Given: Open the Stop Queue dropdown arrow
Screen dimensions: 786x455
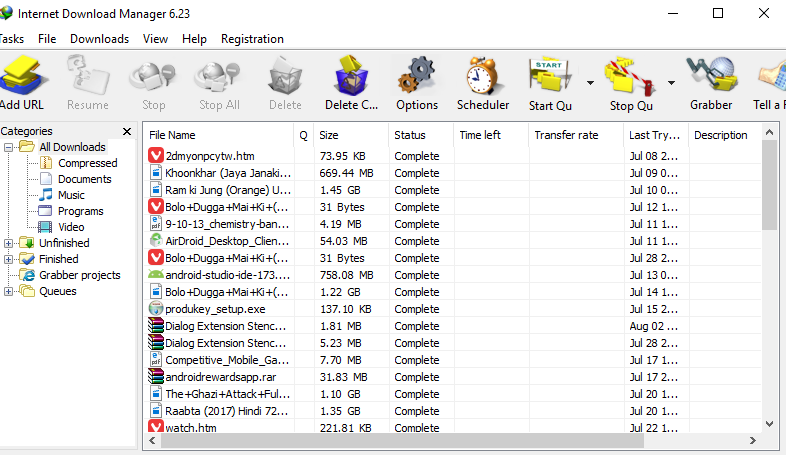Looking at the screenshot, I should click(671, 83).
